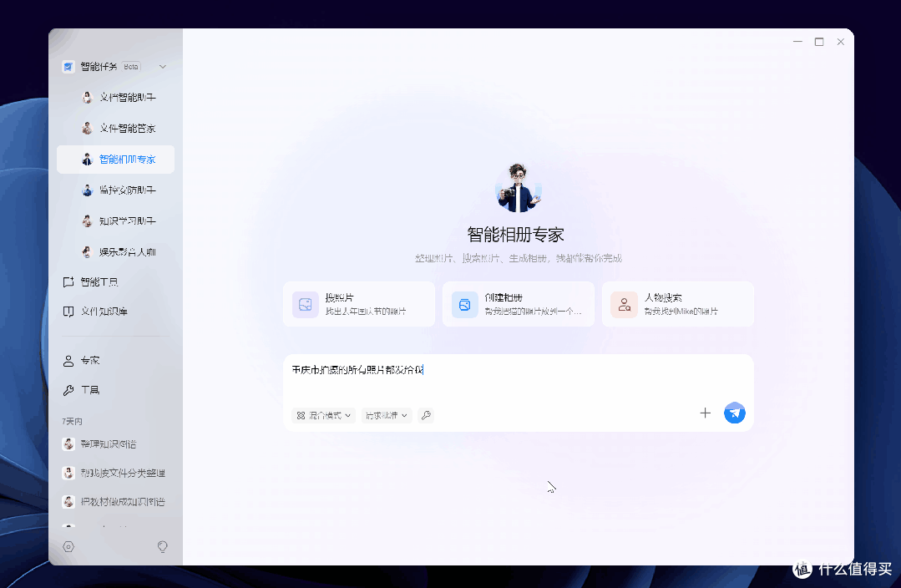Click the 人物搜索 card person icon

[x=624, y=305]
